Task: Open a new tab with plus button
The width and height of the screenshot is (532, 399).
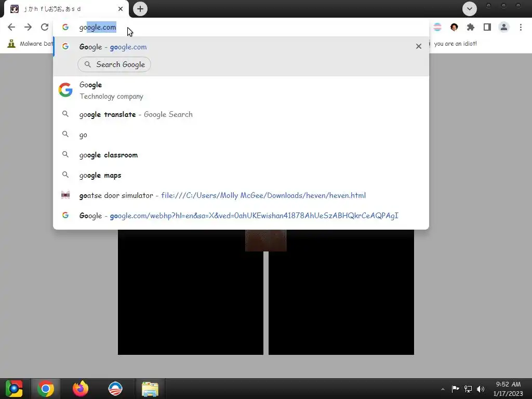Action: 140,9
